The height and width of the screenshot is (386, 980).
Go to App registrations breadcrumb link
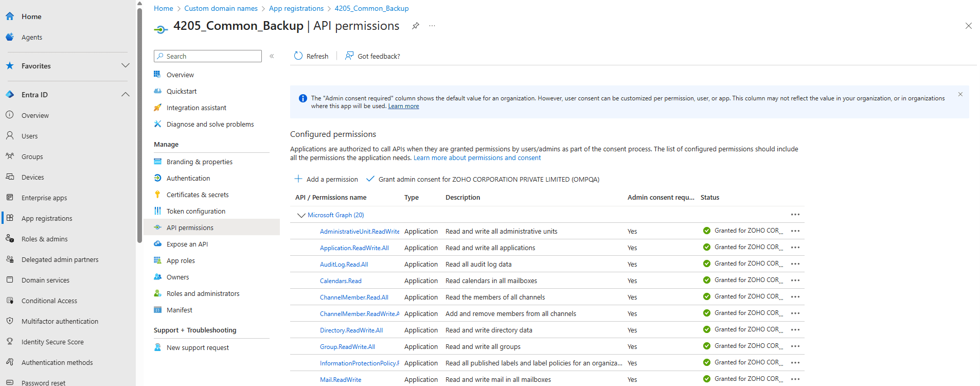296,8
